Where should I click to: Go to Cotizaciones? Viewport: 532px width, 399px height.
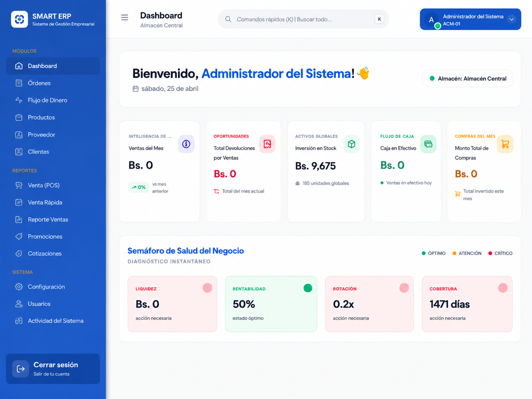[x=53, y=254]
